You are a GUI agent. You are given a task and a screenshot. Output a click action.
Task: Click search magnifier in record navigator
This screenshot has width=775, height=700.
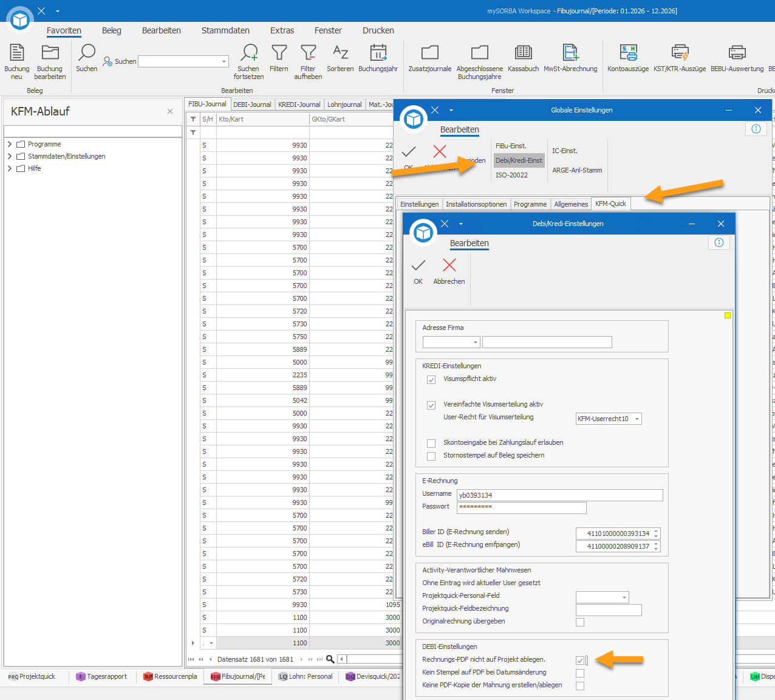pyautogui.click(x=330, y=659)
